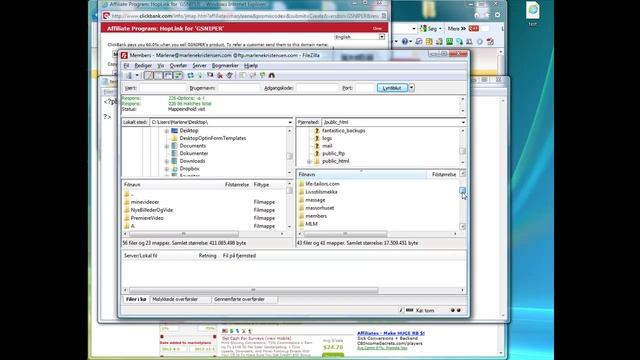Screen dimensions: 640x360
Task: Expand the Documents node in local tree
Action: click(167, 146)
